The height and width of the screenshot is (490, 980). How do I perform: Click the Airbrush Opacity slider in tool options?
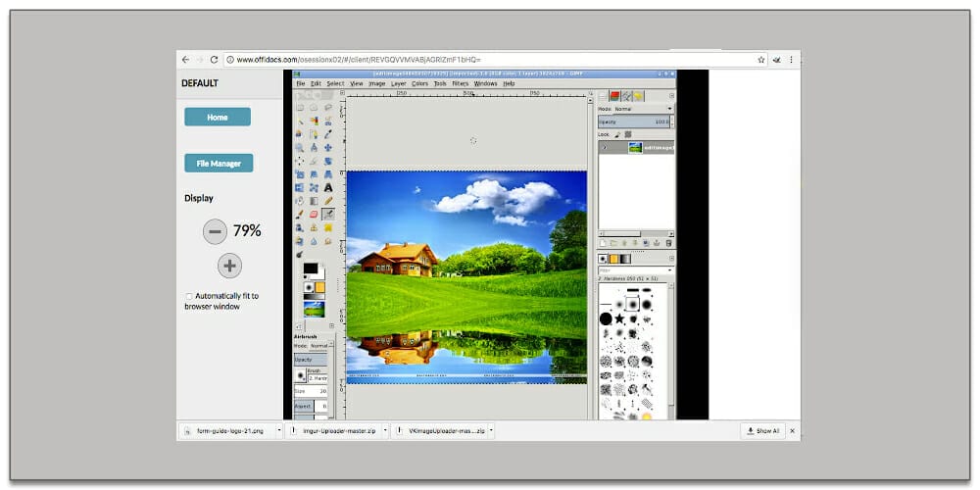pyautogui.click(x=312, y=360)
